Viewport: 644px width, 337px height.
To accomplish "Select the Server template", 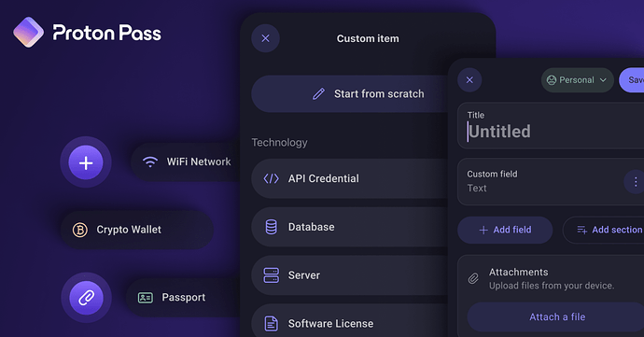I will (x=349, y=275).
